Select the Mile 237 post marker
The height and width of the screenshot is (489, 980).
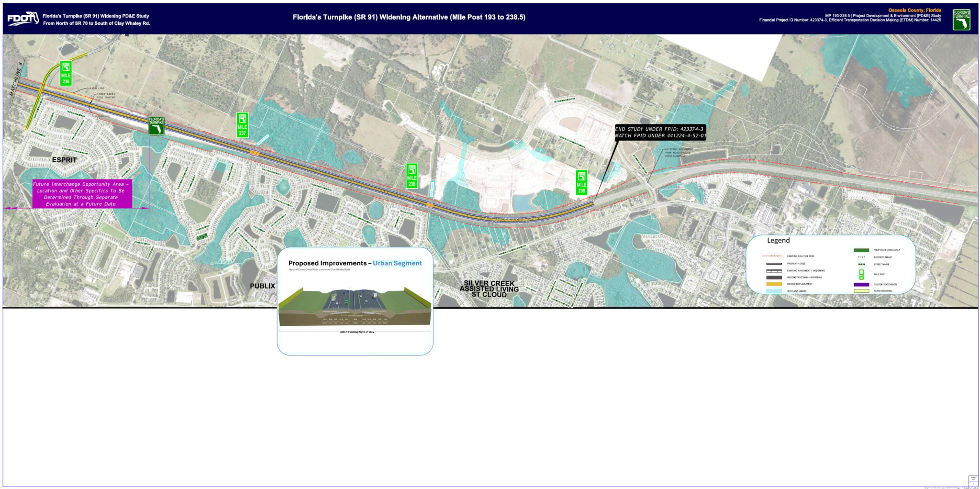tap(242, 125)
